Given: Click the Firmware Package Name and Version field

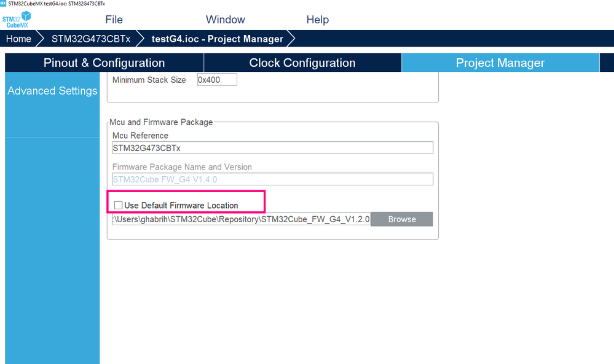Looking at the screenshot, I should (272, 179).
